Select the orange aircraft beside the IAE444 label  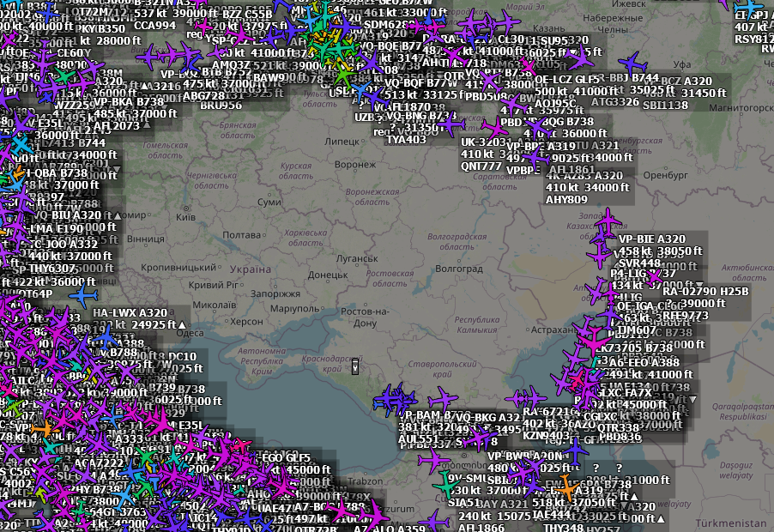coord(566,487)
